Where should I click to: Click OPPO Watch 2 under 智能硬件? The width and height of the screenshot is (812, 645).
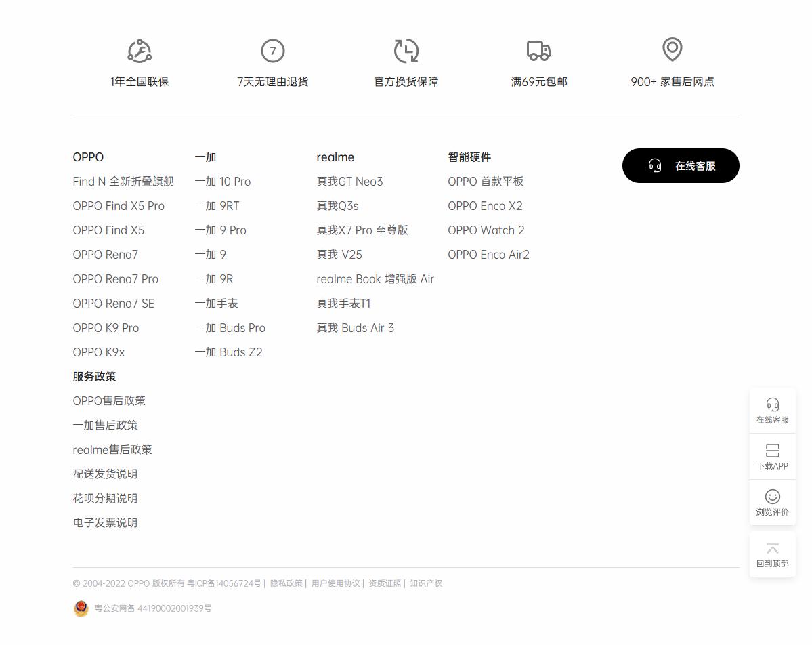[486, 230]
